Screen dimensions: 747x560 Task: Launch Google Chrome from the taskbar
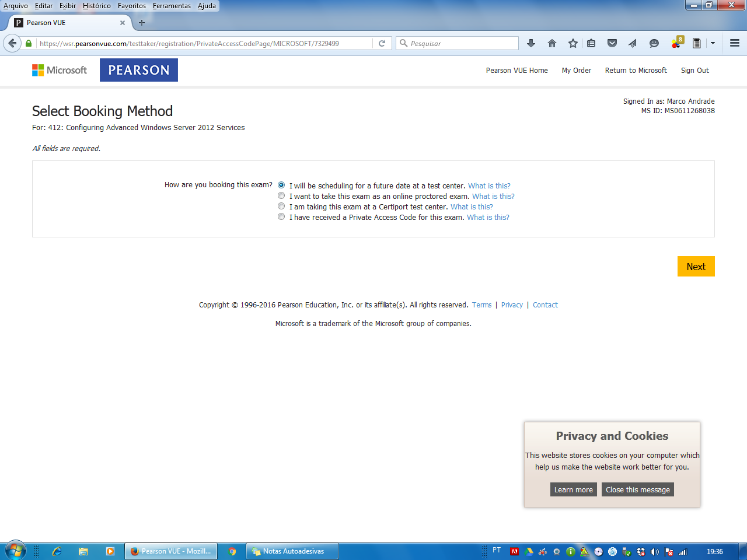point(232,551)
